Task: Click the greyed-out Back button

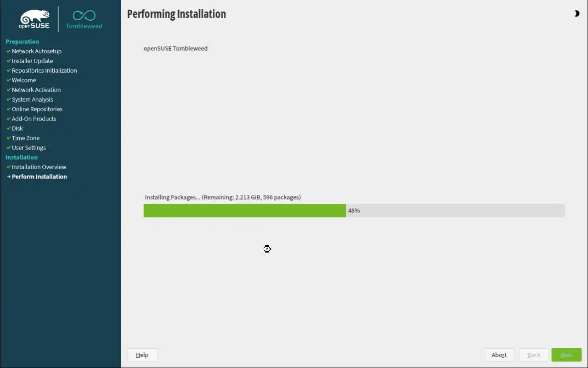Action: click(x=534, y=355)
